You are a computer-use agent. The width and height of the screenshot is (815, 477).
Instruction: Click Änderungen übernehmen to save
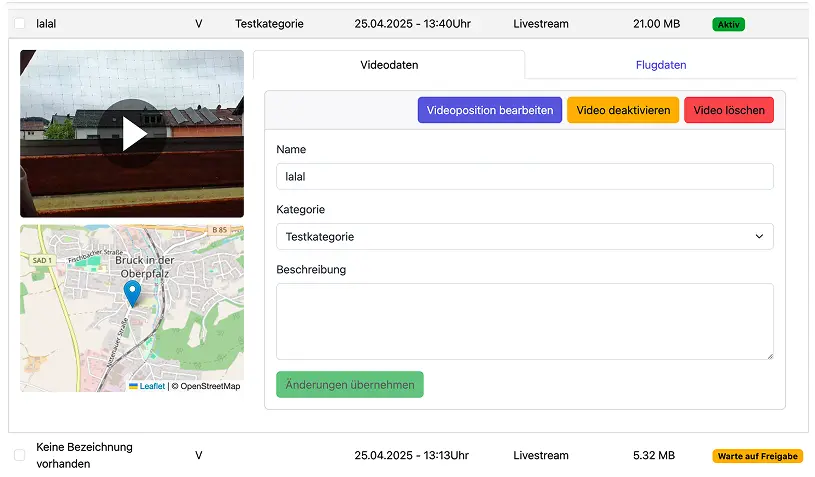point(349,385)
